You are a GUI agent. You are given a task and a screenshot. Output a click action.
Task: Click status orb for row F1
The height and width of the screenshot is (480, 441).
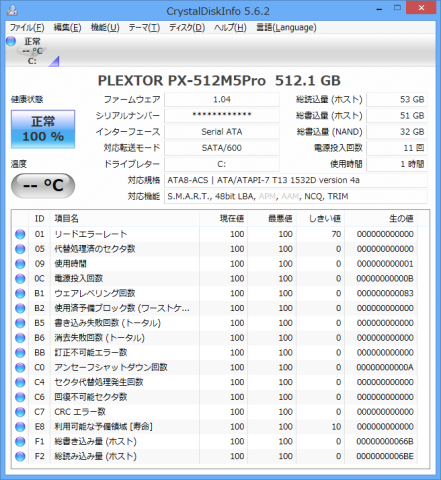pos(20,441)
